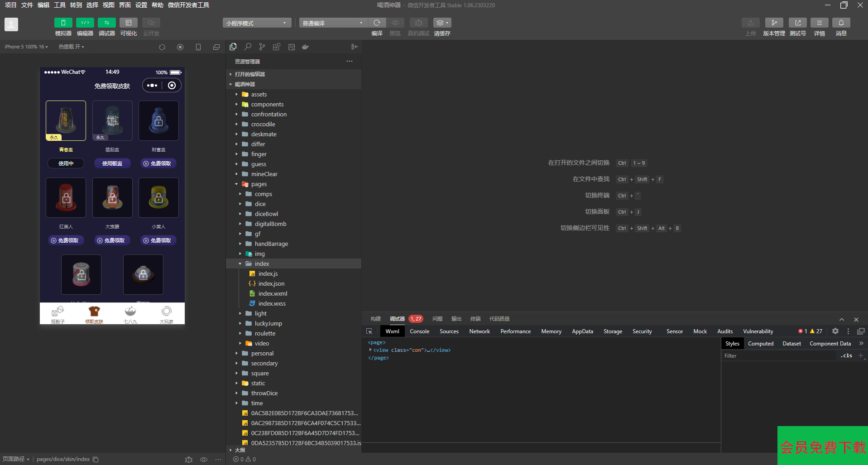Viewport: 868px width, 465px height.
Task: Open the search icon in the explorer sidebar
Action: click(x=248, y=47)
